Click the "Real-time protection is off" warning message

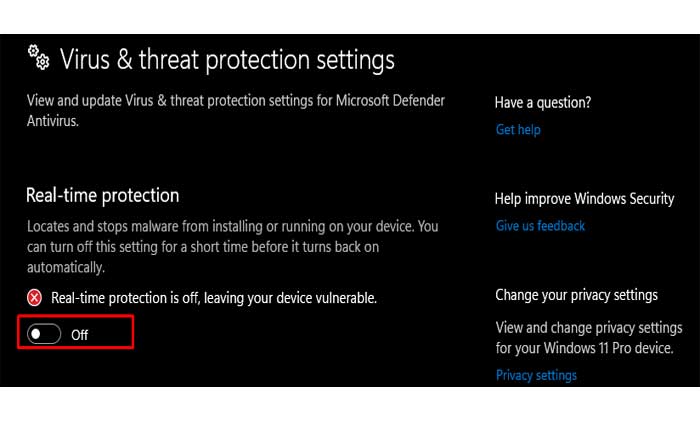(x=214, y=297)
